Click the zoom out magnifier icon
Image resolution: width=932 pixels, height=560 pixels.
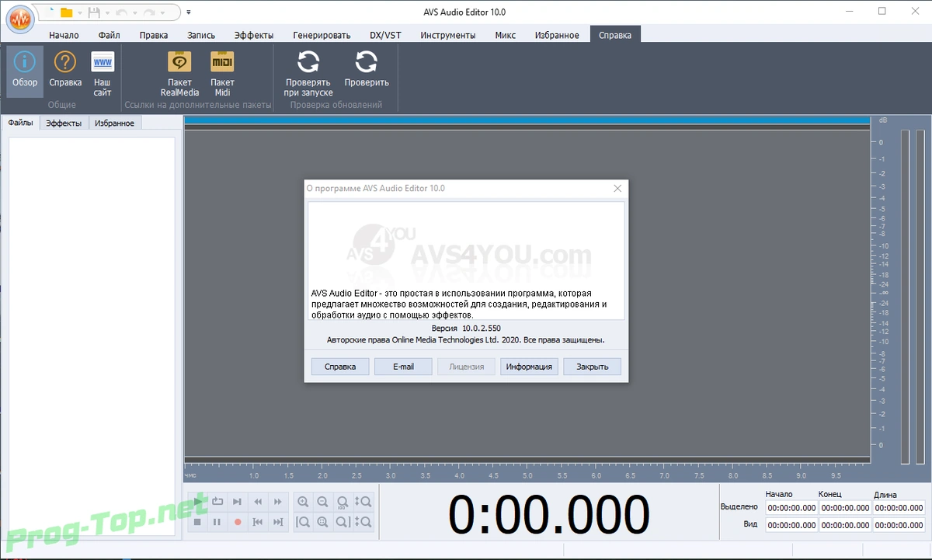pos(323,502)
